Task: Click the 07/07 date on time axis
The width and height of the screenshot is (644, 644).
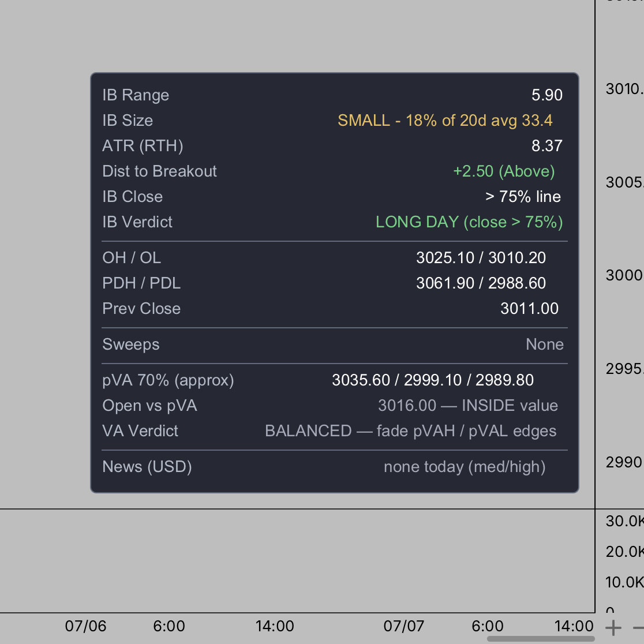Action: [x=404, y=626]
